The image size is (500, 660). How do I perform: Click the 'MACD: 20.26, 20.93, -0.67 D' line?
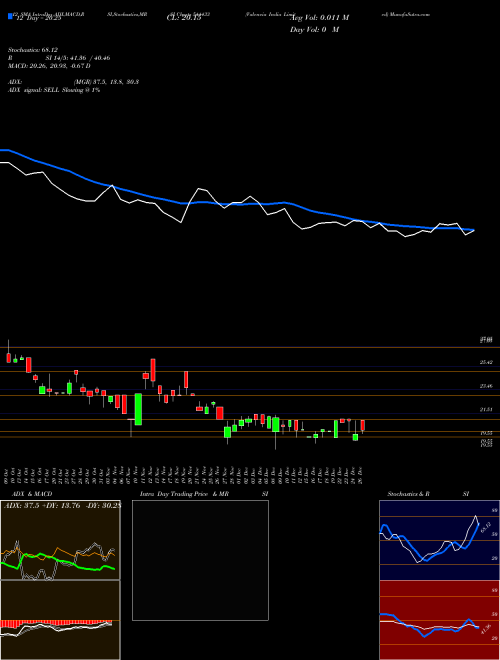pos(49,66)
